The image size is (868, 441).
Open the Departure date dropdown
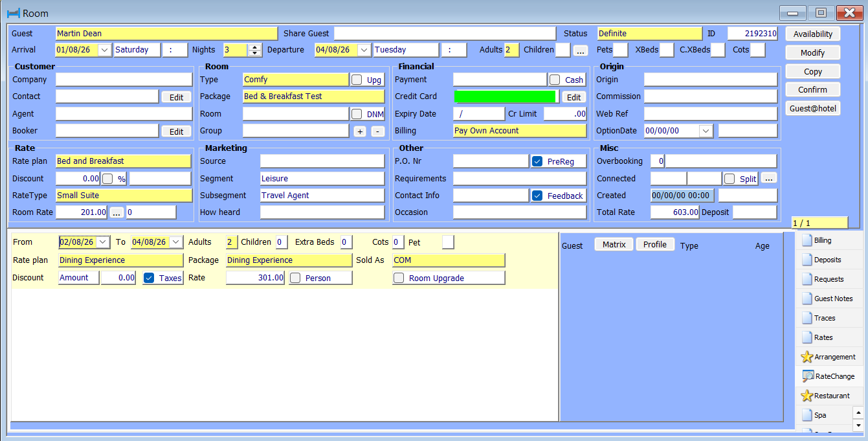pos(364,50)
